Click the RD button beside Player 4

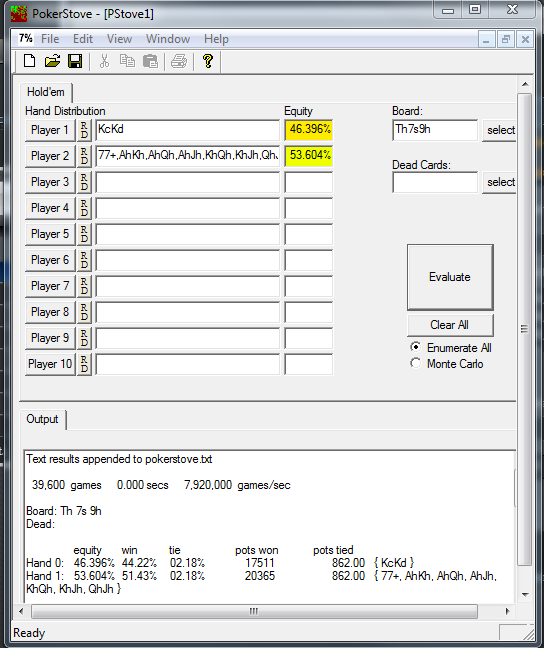coord(84,208)
